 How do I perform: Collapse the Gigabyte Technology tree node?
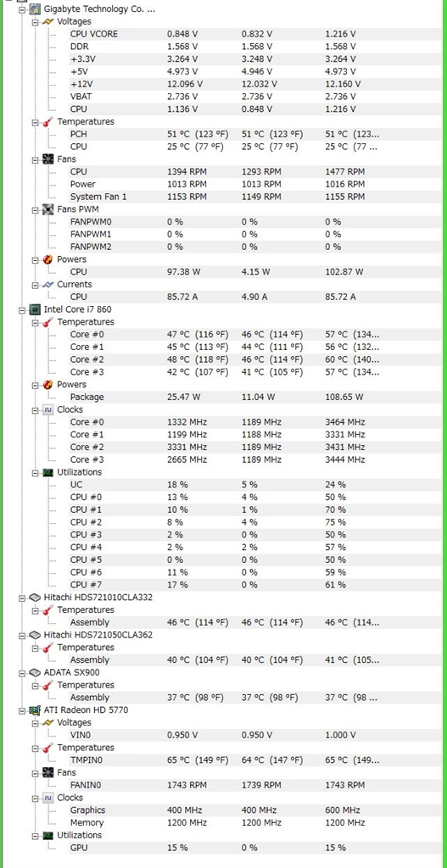[x=21, y=9]
